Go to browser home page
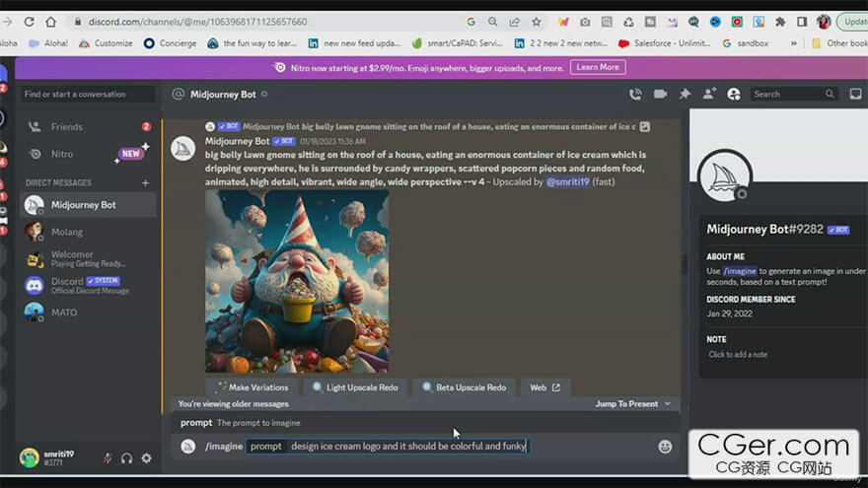Viewport: 868px width, 488px height. pos(51,22)
